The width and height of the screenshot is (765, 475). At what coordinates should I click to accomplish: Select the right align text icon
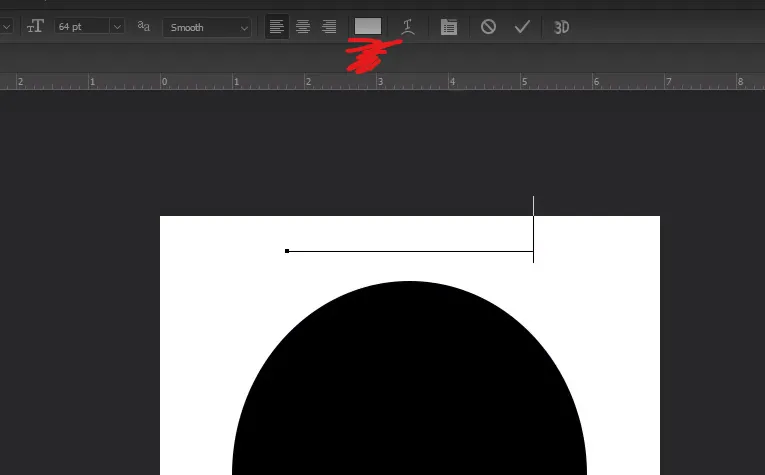tap(329, 26)
